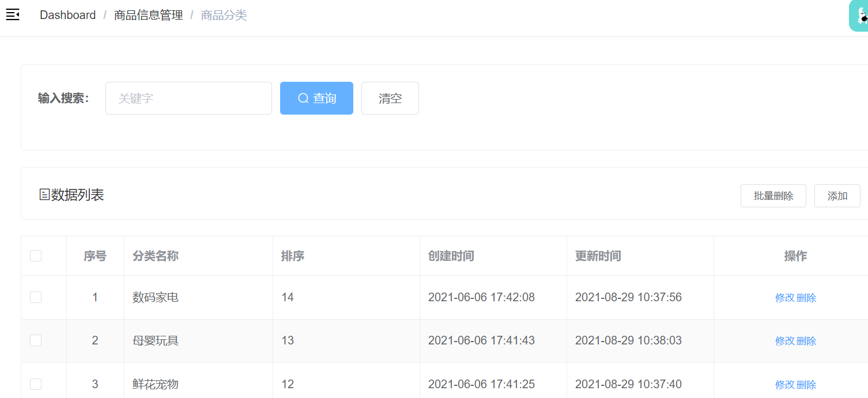Modify the 母婴玩具 category
868x398 pixels.
tap(784, 341)
